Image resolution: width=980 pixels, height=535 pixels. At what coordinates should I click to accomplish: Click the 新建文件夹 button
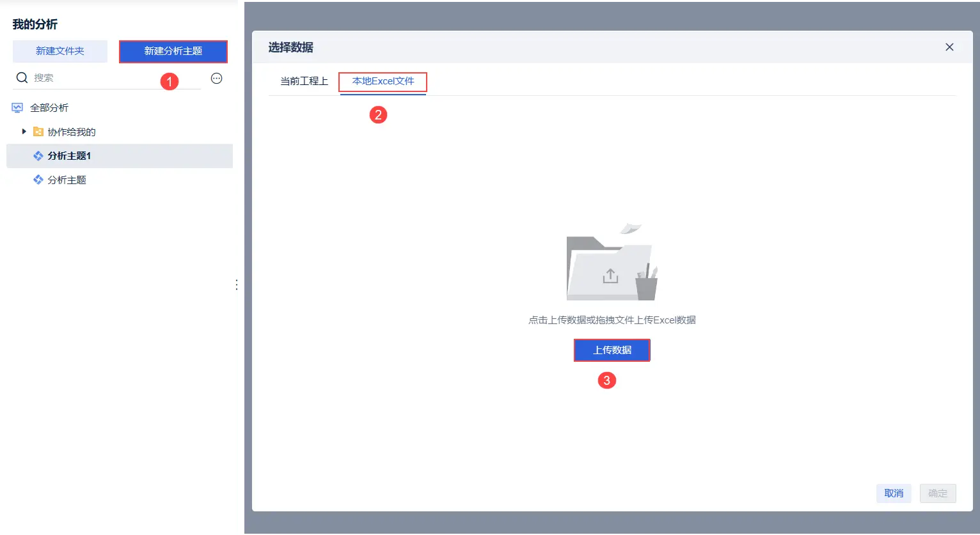[60, 51]
